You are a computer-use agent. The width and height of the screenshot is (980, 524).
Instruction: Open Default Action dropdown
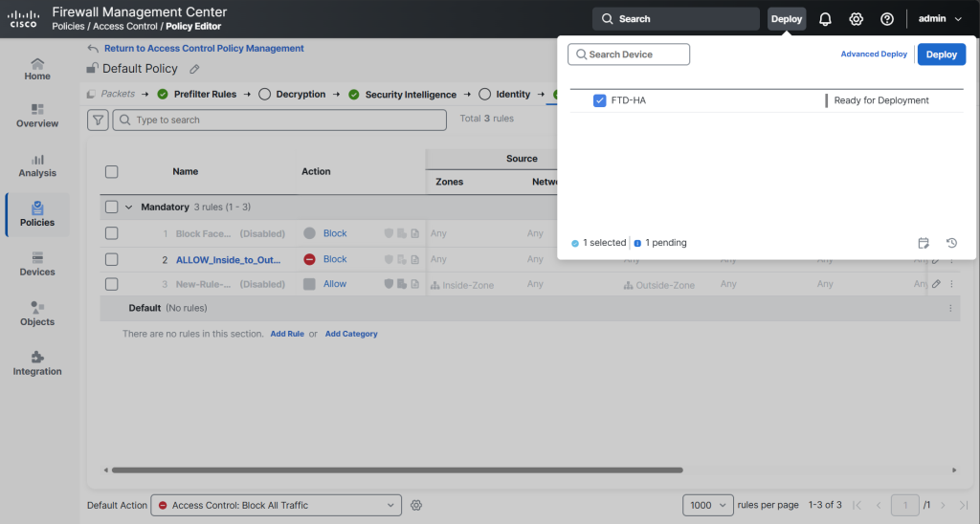(277, 505)
